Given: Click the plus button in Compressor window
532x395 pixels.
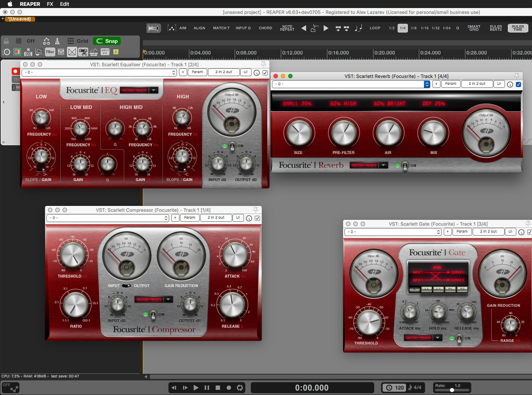Looking at the screenshot, I should (175, 218).
